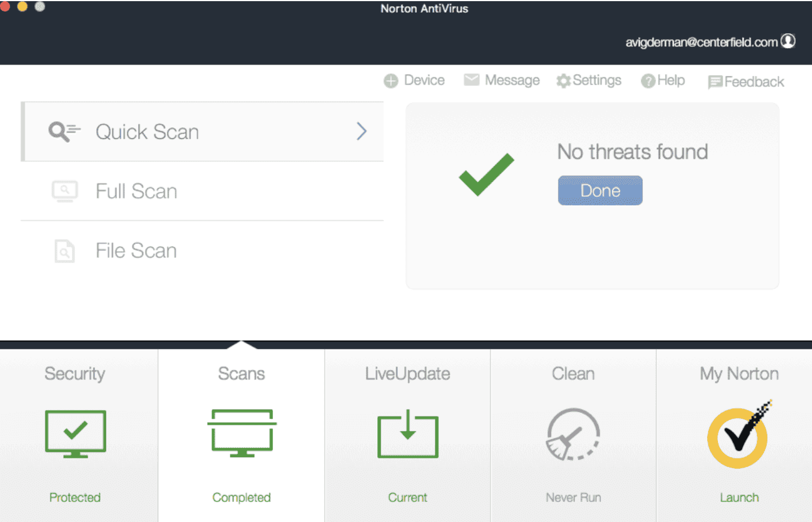Image resolution: width=812 pixels, height=522 pixels.
Task: Click the File Scan document icon
Action: pos(64,251)
